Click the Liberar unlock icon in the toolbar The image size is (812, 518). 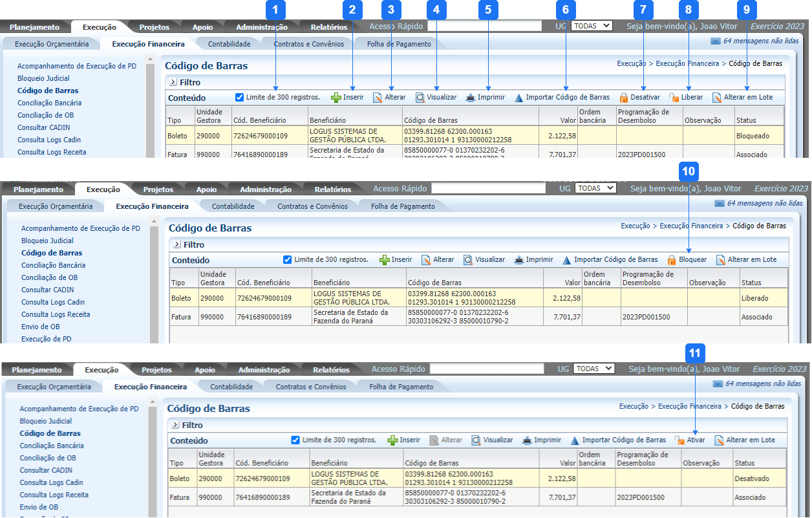point(674,98)
